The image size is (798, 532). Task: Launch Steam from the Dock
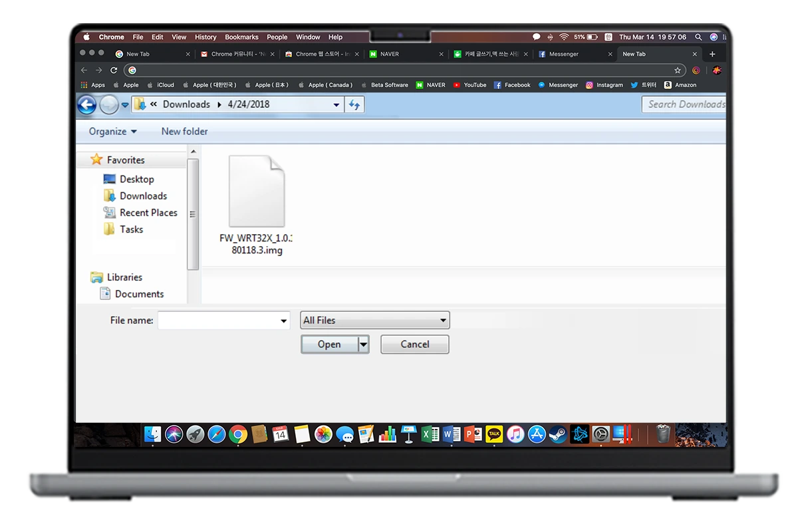(560, 434)
